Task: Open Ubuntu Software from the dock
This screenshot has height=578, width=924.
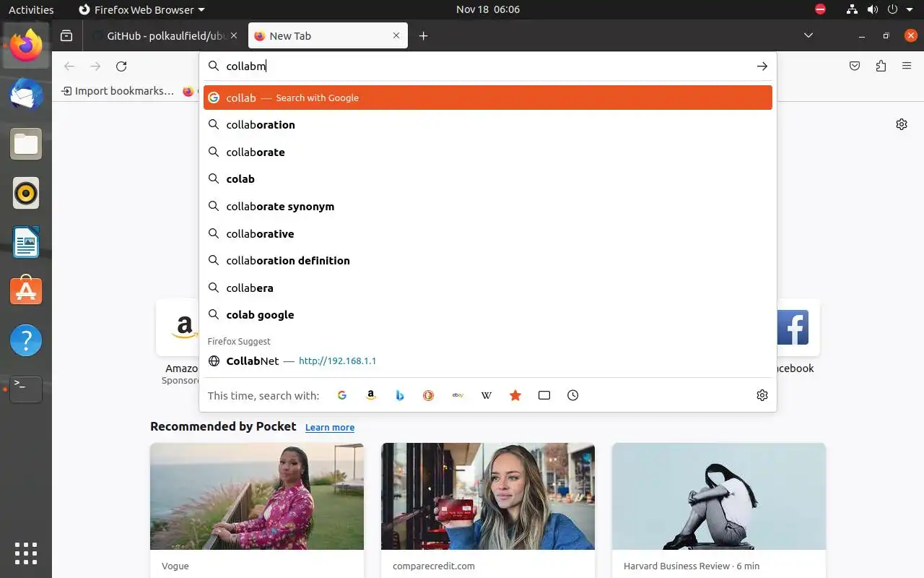Action: point(26,291)
